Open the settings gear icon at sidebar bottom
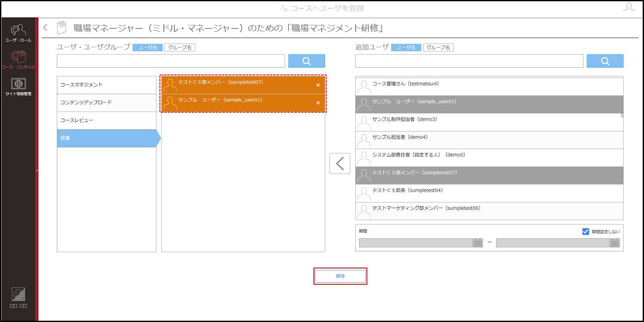The image size is (644, 322). 18,294
